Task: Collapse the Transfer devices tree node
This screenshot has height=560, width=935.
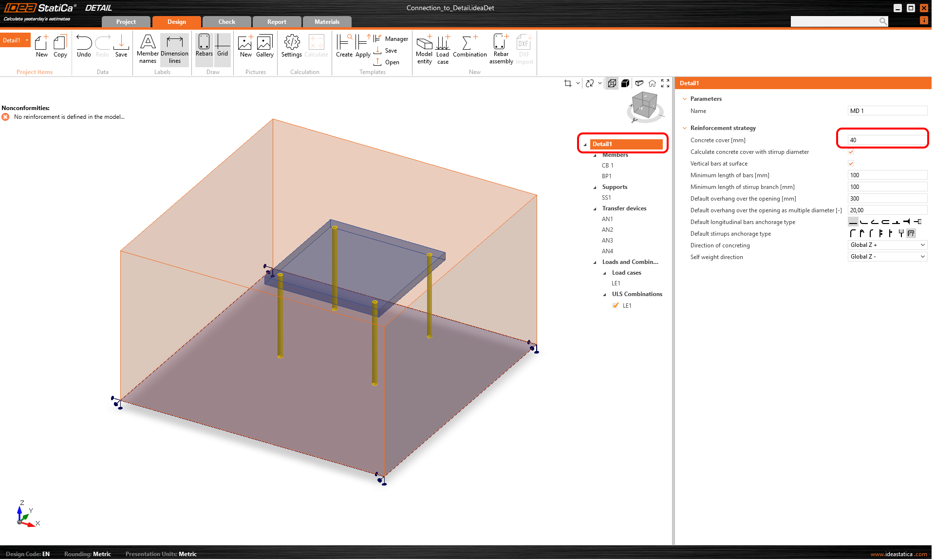Action: (595, 209)
